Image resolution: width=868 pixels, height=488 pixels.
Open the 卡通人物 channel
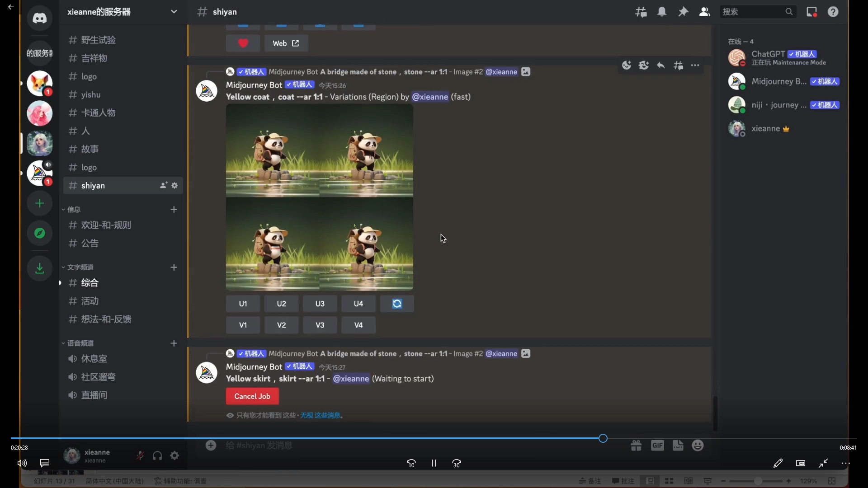tap(98, 113)
